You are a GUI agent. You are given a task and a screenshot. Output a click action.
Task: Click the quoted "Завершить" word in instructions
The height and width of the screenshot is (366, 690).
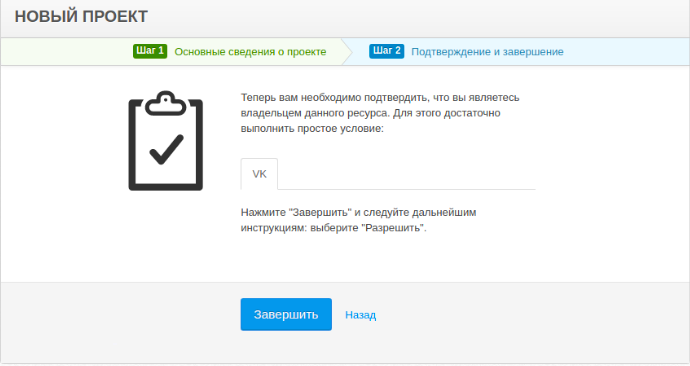coord(320,212)
